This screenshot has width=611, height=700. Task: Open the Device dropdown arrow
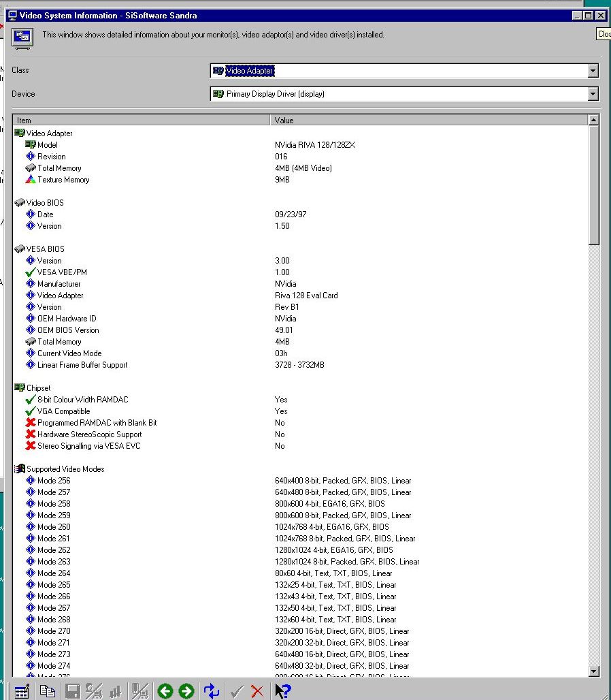pos(593,94)
